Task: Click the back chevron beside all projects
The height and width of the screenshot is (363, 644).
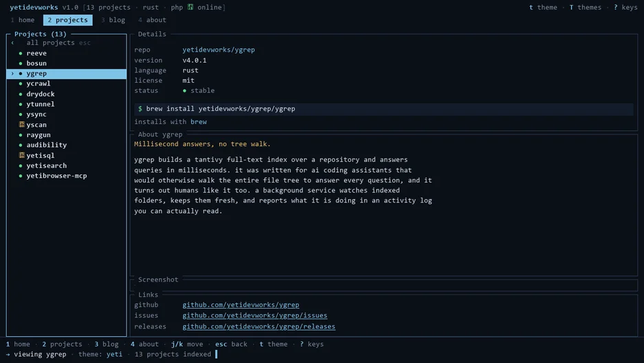Action: click(12, 43)
